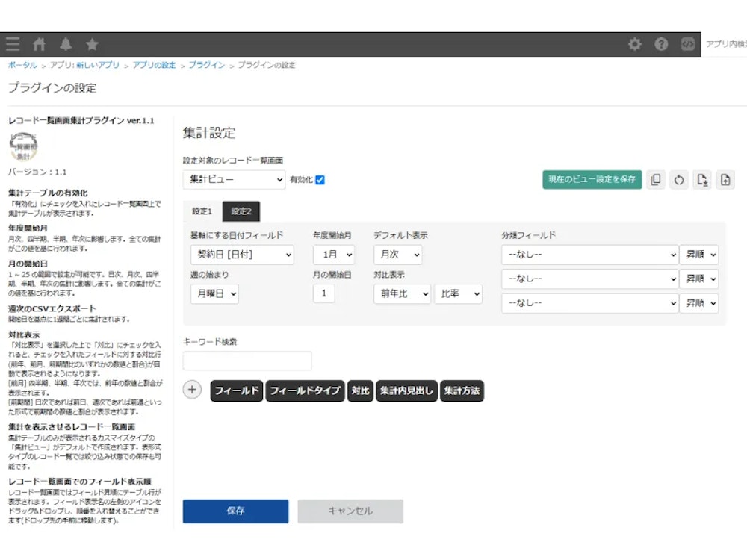Image resolution: width=747 pixels, height=560 pixels.
Task: Open the 比率 dropdown
Action: coord(459,293)
